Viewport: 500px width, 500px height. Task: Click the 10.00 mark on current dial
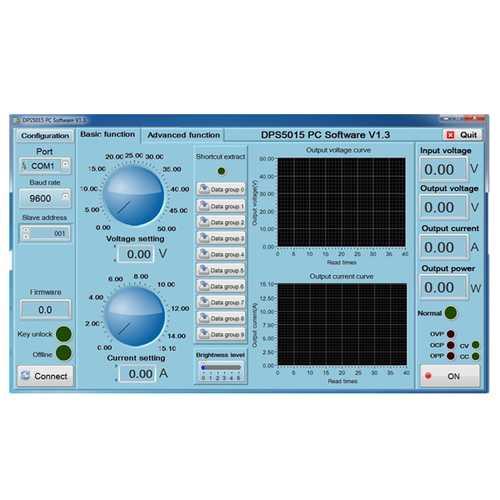click(x=166, y=284)
